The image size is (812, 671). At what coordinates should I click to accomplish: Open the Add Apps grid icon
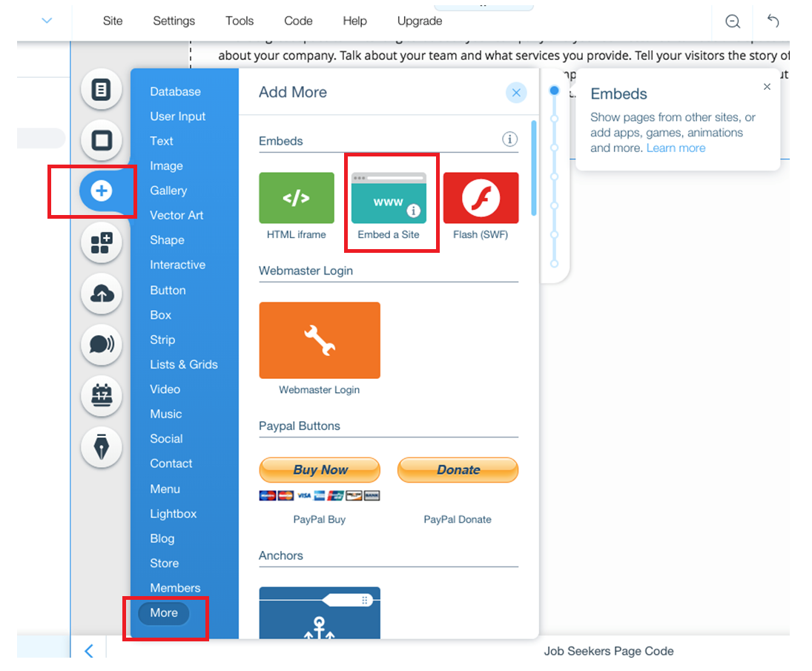point(102,242)
